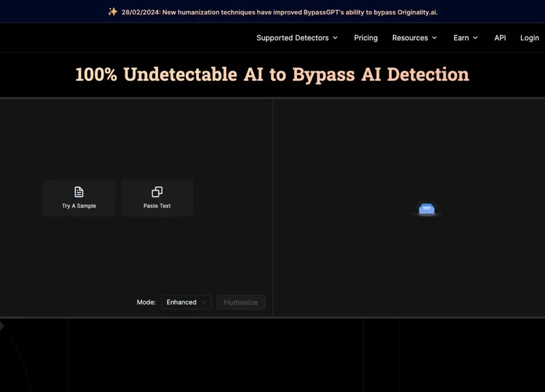Open the API menu item
This screenshot has width=545, height=392.
pos(501,38)
